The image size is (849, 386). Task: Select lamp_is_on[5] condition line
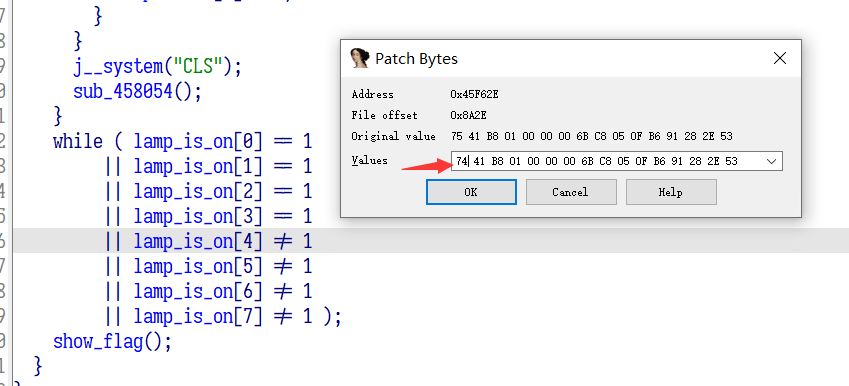tap(208, 266)
